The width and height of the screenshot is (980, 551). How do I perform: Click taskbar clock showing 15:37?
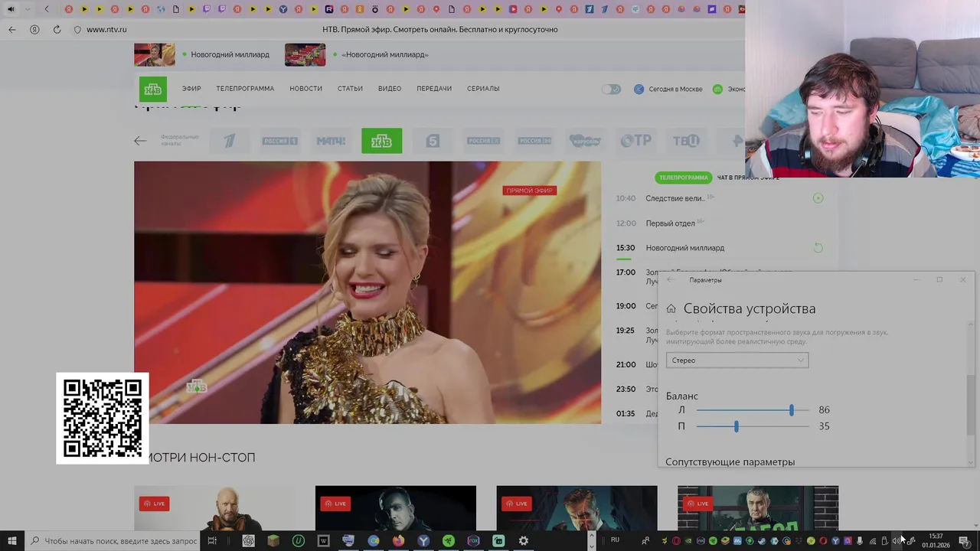[x=936, y=541]
